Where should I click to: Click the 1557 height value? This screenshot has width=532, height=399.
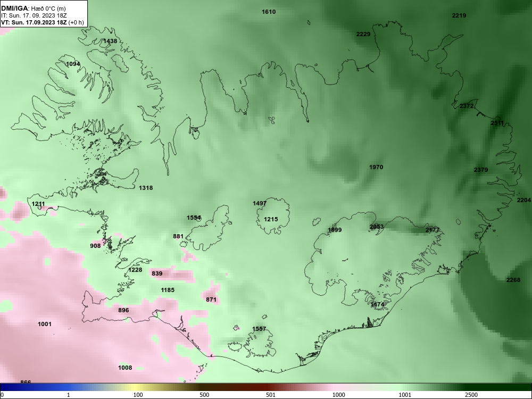click(x=259, y=329)
